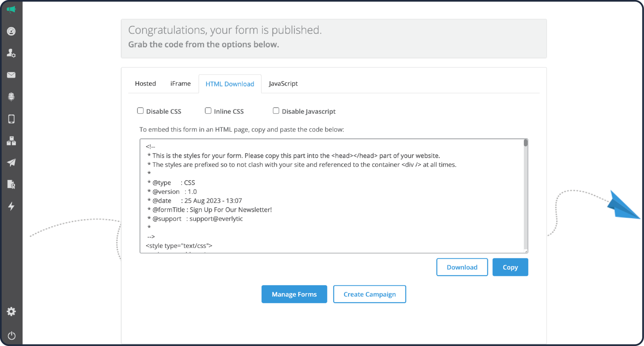Click the microphone icon in sidebar

[11, 97]
